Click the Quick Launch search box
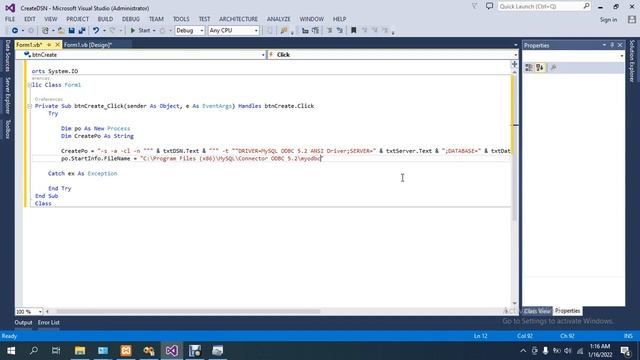 (x=544, y=7)
